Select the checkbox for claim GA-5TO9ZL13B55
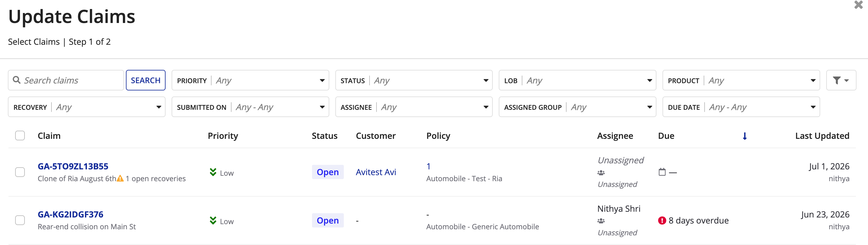The height and width of the screenshot is (245, 868). pos(20,172)
